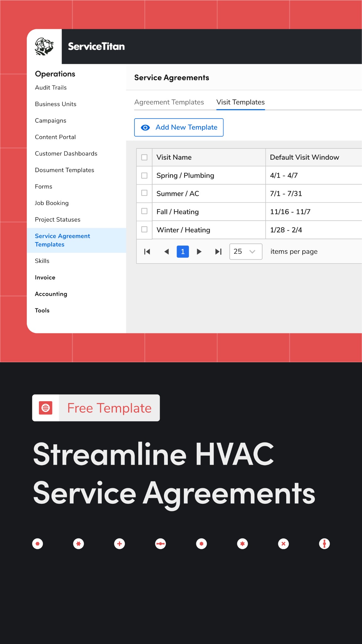Image resolution: width=362 pixels, height=644 pixels.
Task: Check the Fall / Heating row checkbox
Action: (x=144, y=211)
